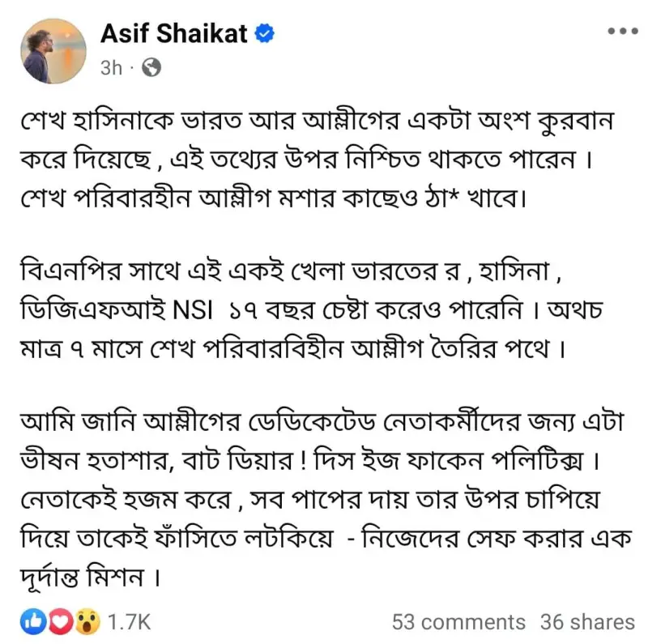Click the red heart Love reaction icon
This screenshot has height=644, width=648.
coord(60,621)
